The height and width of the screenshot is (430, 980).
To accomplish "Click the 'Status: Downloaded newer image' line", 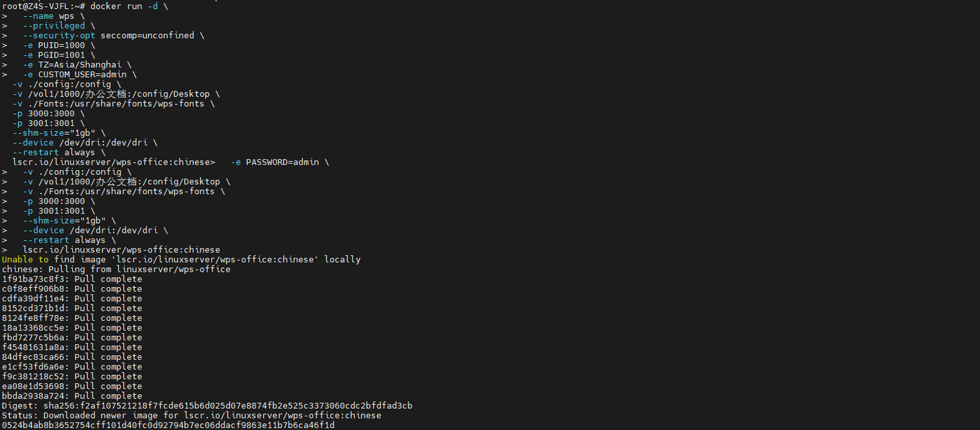I will [x=191, y=415].
